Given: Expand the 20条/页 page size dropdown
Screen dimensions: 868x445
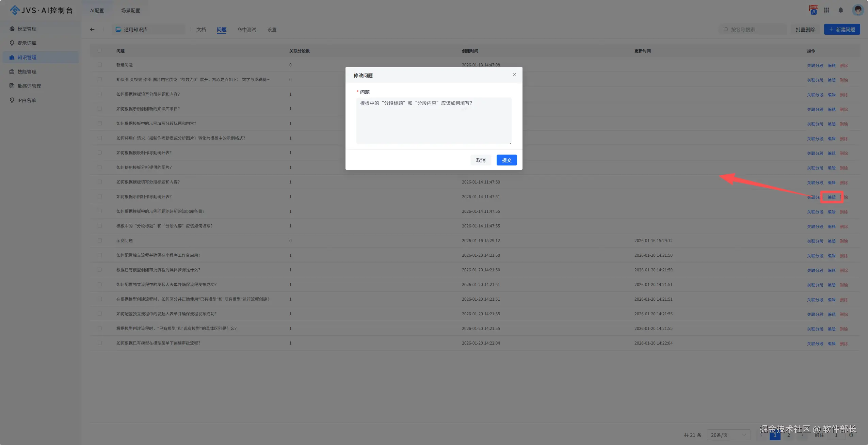Looking at the screenshot, I should (x=728, y=435).
